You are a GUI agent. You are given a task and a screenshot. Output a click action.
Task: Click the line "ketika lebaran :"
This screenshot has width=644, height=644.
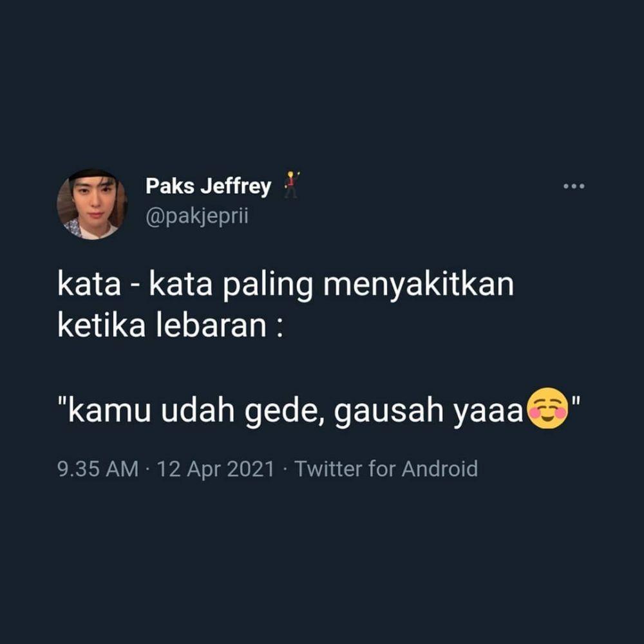(171, 326)
